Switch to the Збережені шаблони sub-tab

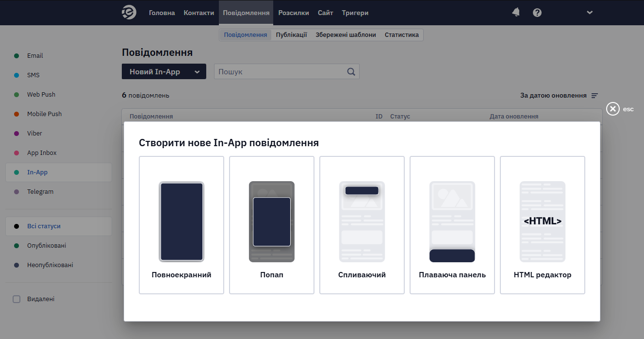point(346,35)
